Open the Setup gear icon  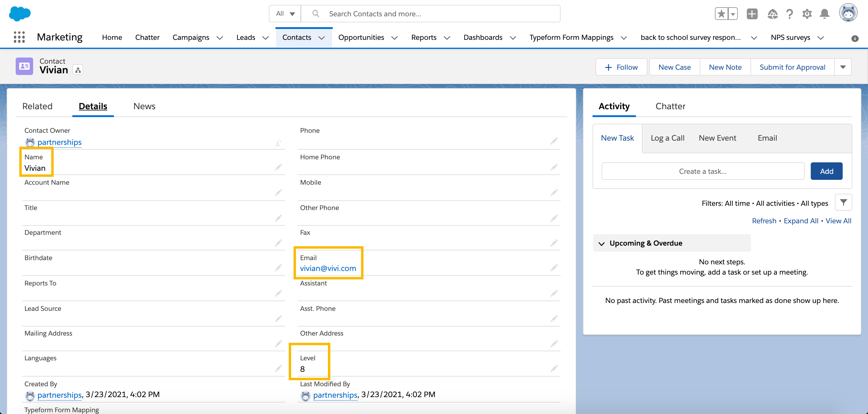[x=807, y=14]
